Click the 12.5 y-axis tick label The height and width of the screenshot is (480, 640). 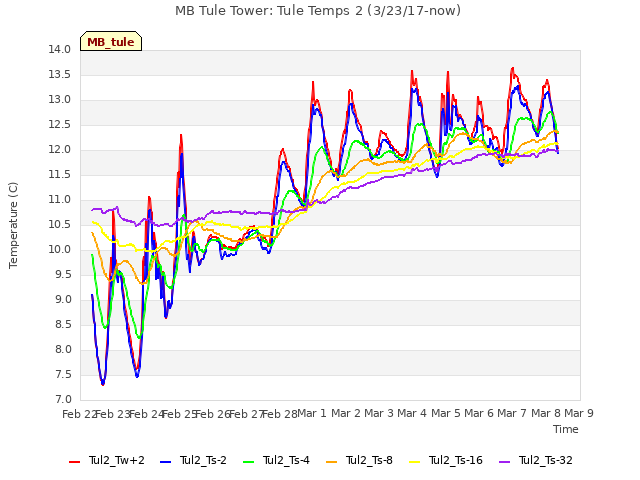pyautogui.click(x=60, y=124)
